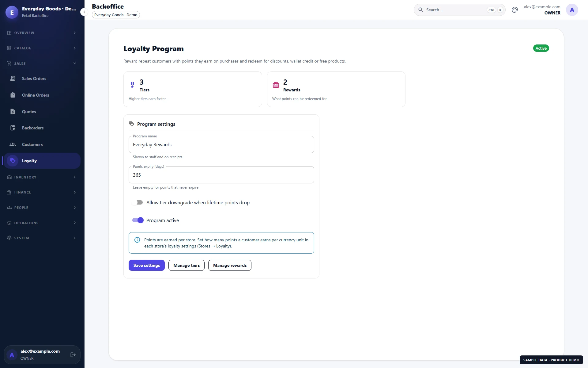Expand the System section
Viewport: 588px width, 368px height.
tap(42, 238)
